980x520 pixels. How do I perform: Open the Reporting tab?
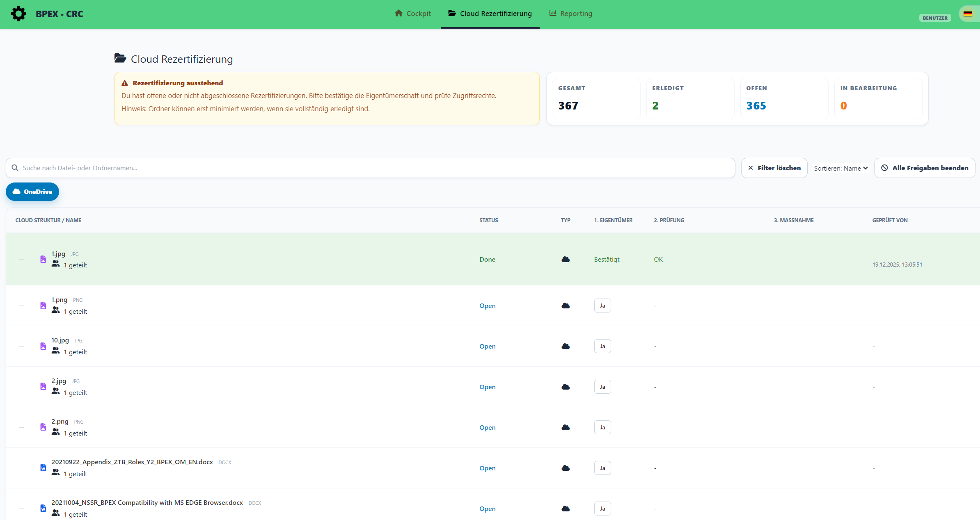click(571, 14)
